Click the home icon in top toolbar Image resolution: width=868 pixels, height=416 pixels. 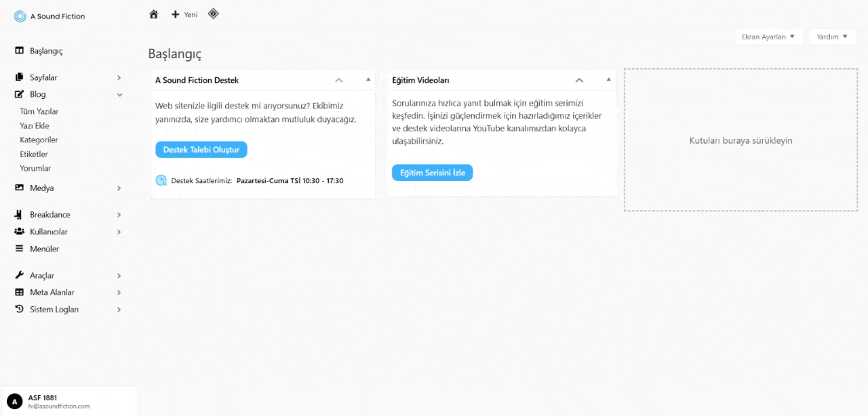tap(153, 14)
